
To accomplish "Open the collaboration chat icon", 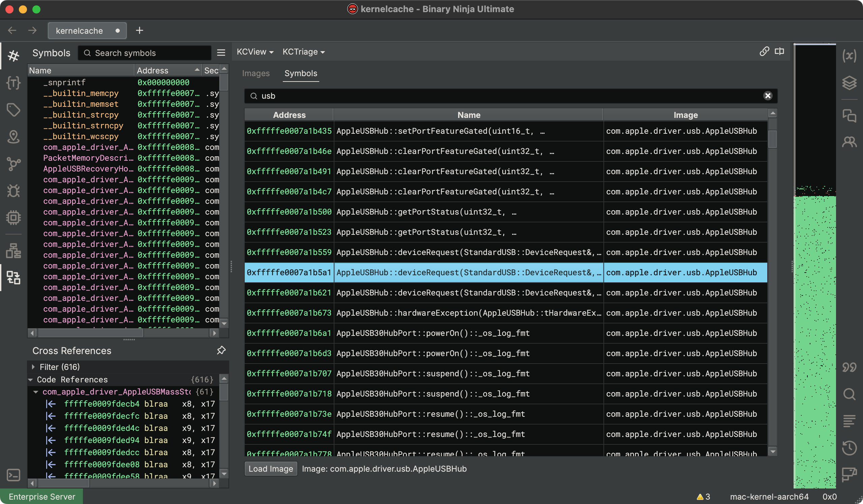I will (x=849, y=116).
